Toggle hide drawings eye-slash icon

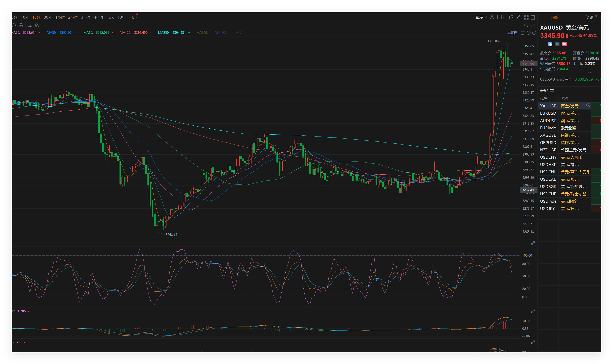tap(14, 25)
